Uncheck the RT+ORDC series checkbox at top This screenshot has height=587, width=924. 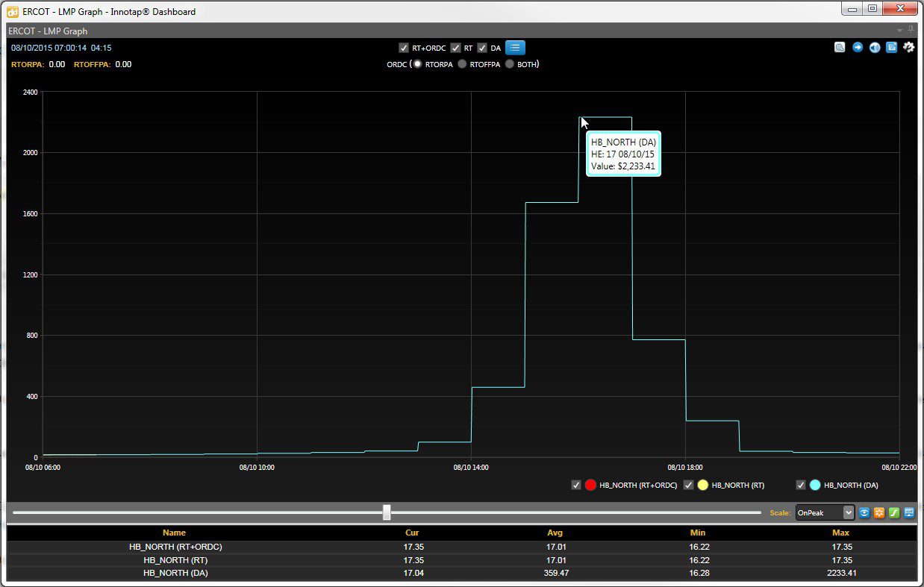[404, 48]
